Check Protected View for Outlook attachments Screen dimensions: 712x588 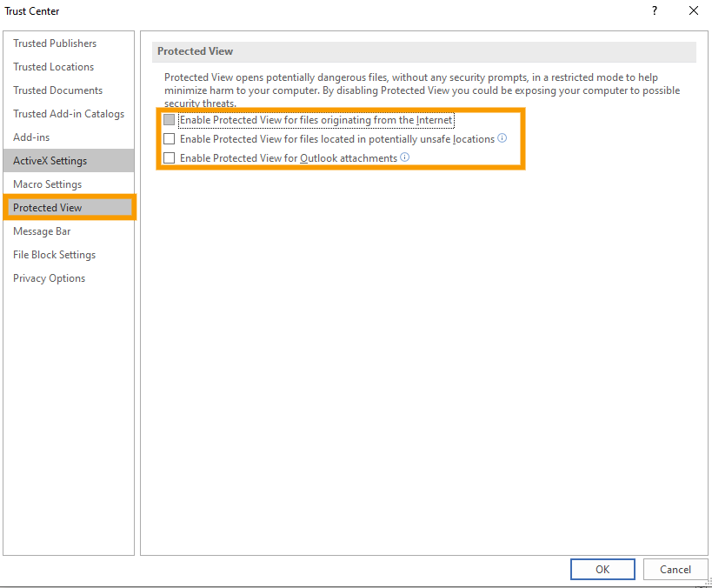pyautogui.click(x=170, y=158)
